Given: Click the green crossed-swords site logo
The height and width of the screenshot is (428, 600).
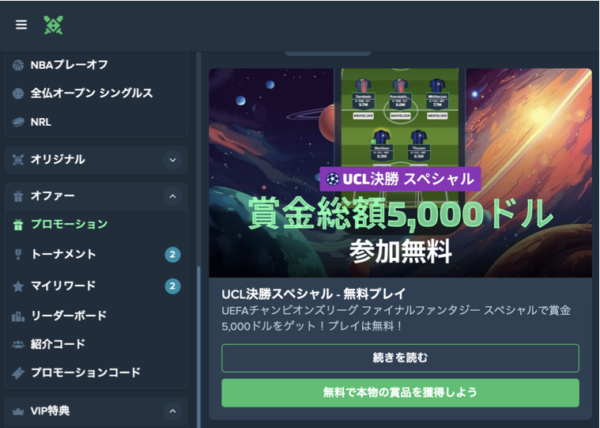Looking at the screenshot, I should [x=53, y=26].
